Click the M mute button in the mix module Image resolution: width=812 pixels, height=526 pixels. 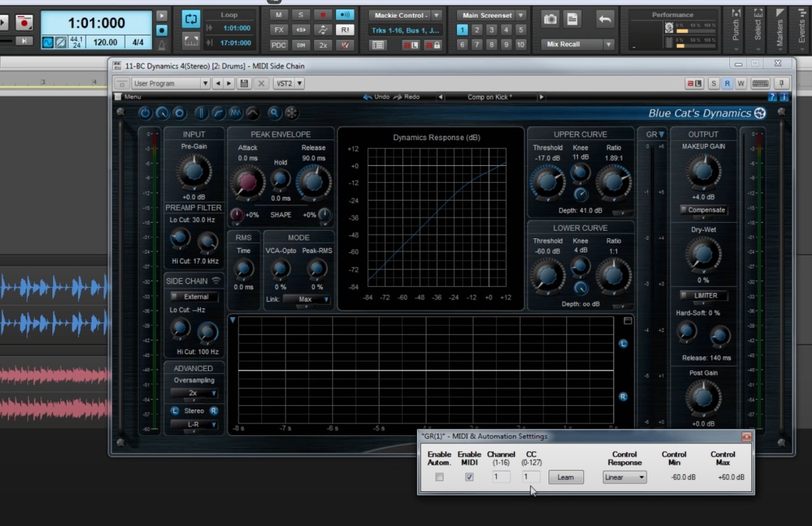coord(278,15)
